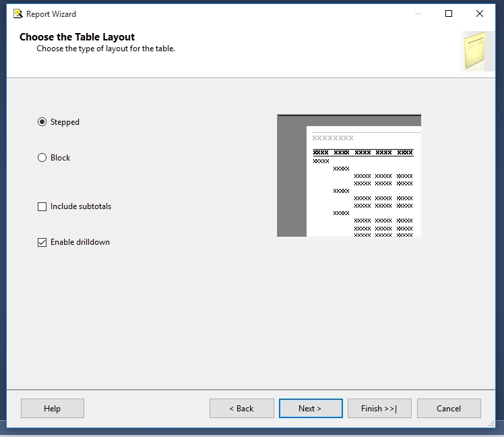This screenshot has width=504, height=437.
Task: Click the gray margin in the layout preview
Action: [x=291, y=182]
